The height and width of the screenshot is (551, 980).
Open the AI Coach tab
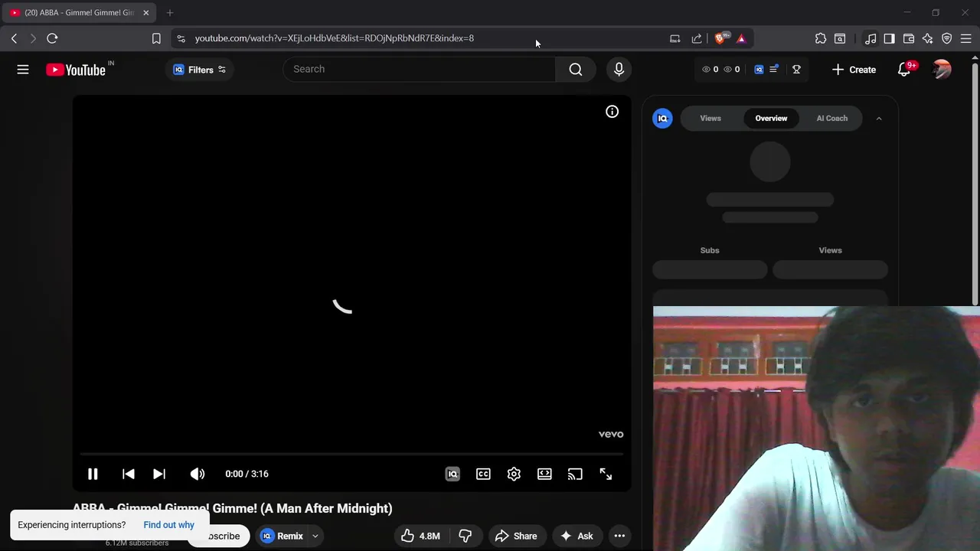point(831,119)
